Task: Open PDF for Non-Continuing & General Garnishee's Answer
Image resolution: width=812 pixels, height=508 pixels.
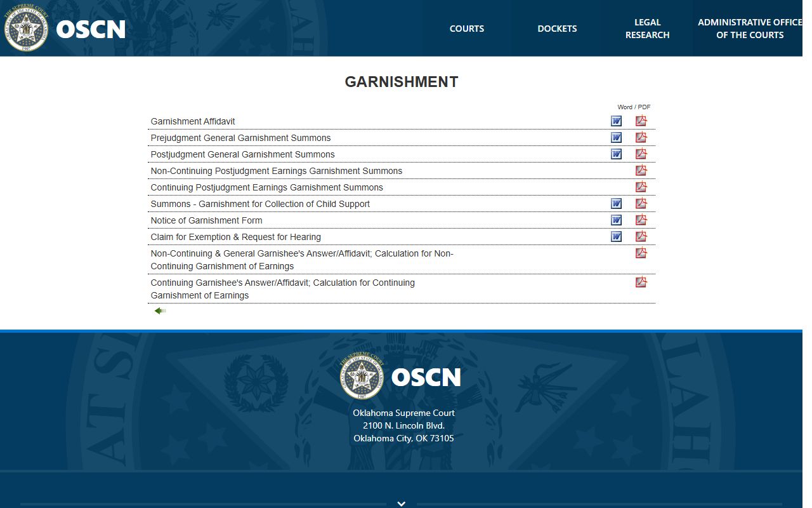Action: 641,253
